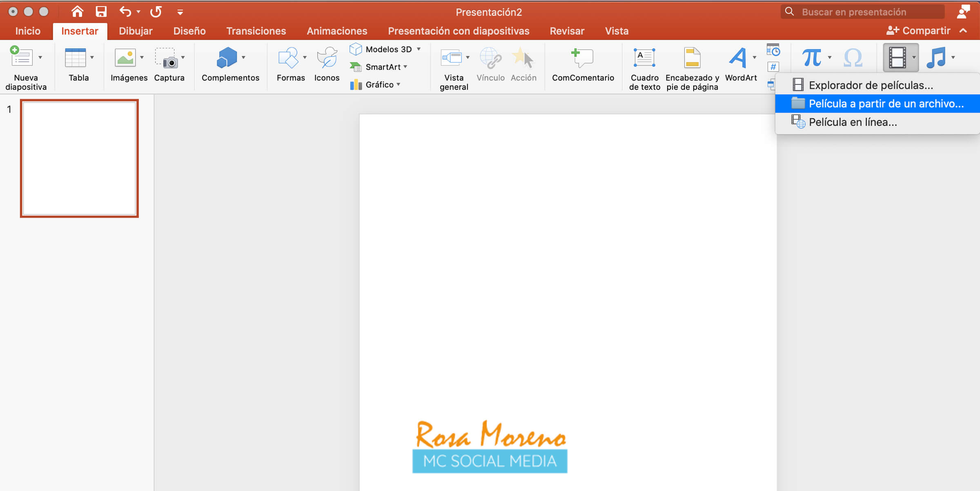The image size is (980, 491).
Task: Switch to the Transiciones tab
Action: [256, 31]
